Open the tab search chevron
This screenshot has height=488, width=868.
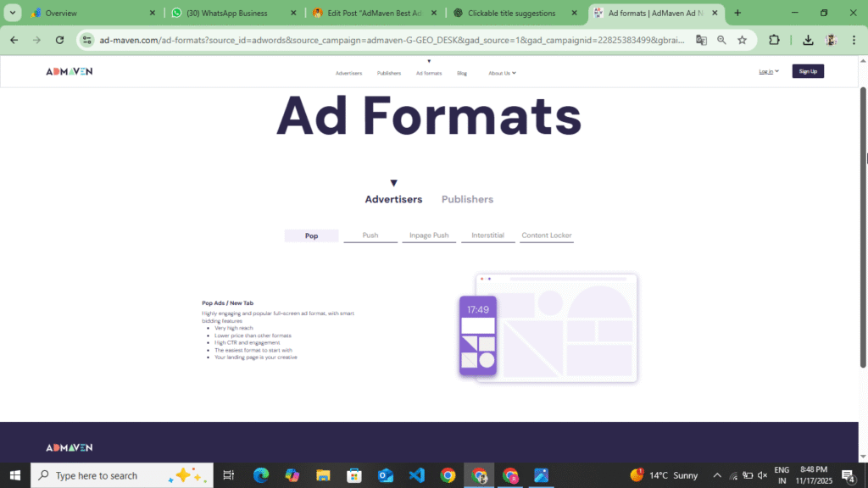click(x=12, y=13)
